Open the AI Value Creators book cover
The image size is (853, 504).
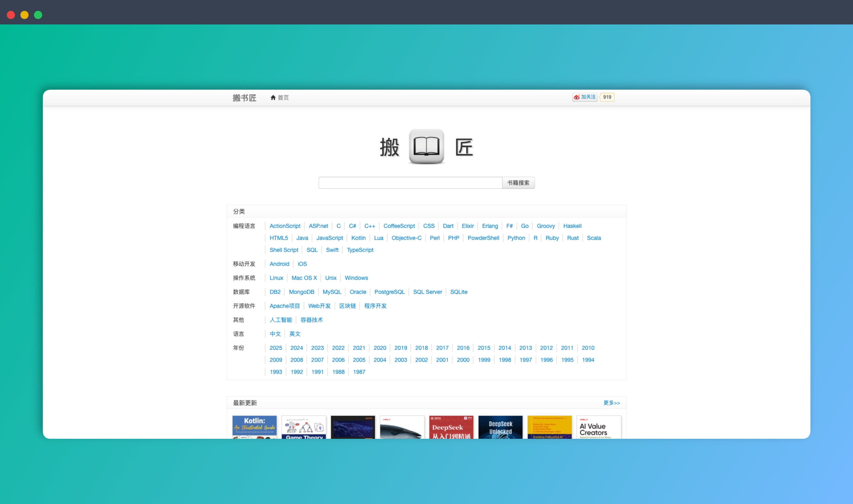pos(598,427)
